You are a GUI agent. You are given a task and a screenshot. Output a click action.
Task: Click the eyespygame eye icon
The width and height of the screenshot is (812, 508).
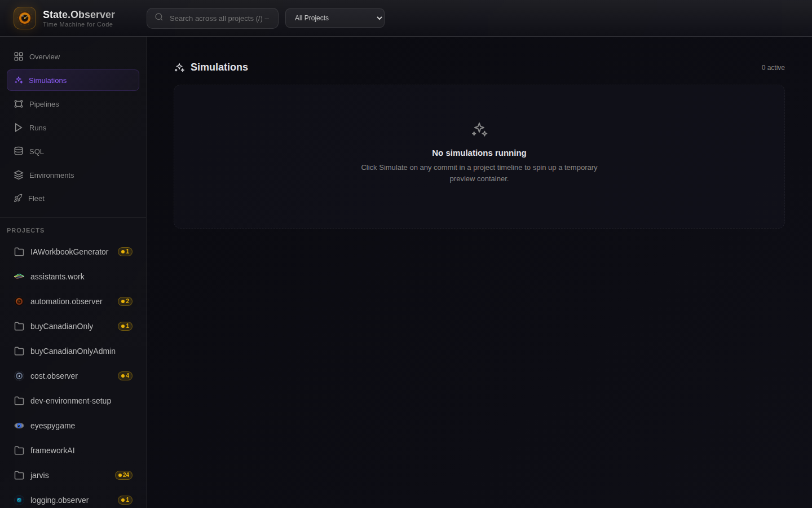[19, 426]
